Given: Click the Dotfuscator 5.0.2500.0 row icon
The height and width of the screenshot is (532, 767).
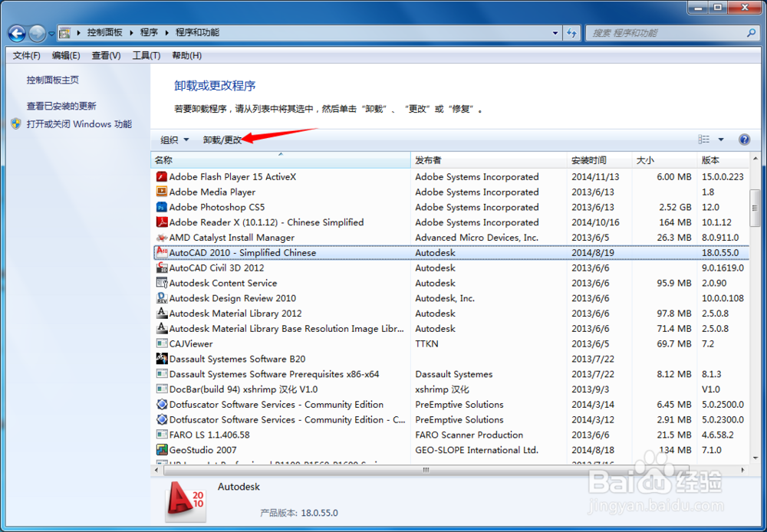Looking at the screenshot, I should (161, 405).
